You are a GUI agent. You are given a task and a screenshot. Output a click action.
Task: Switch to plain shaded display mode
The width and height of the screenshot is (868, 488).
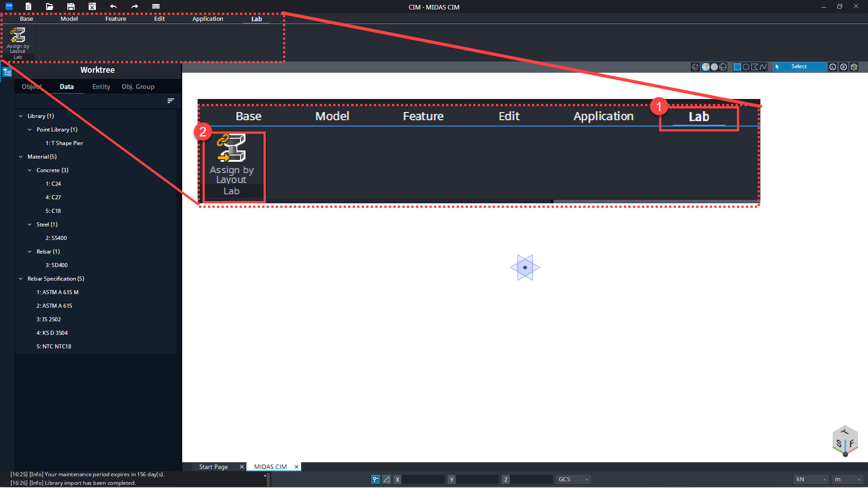(714, 67)
